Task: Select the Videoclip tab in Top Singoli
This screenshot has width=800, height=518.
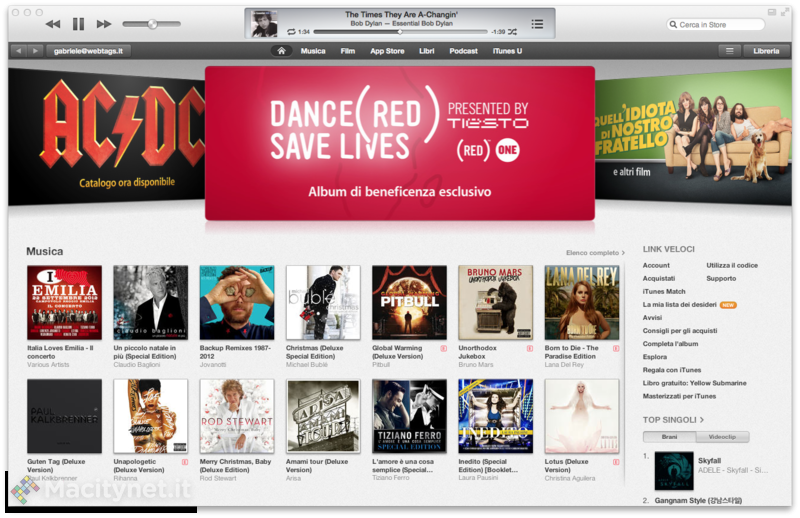Action: click(722, 437)
